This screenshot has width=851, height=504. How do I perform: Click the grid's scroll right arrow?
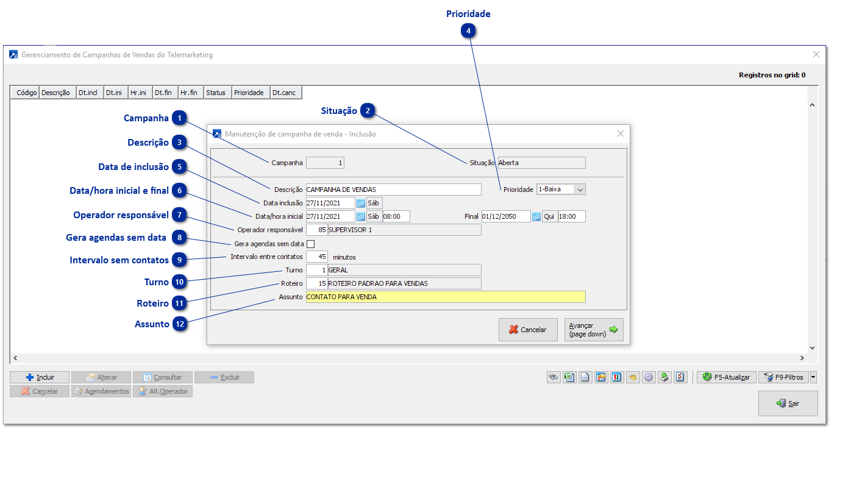802,358
